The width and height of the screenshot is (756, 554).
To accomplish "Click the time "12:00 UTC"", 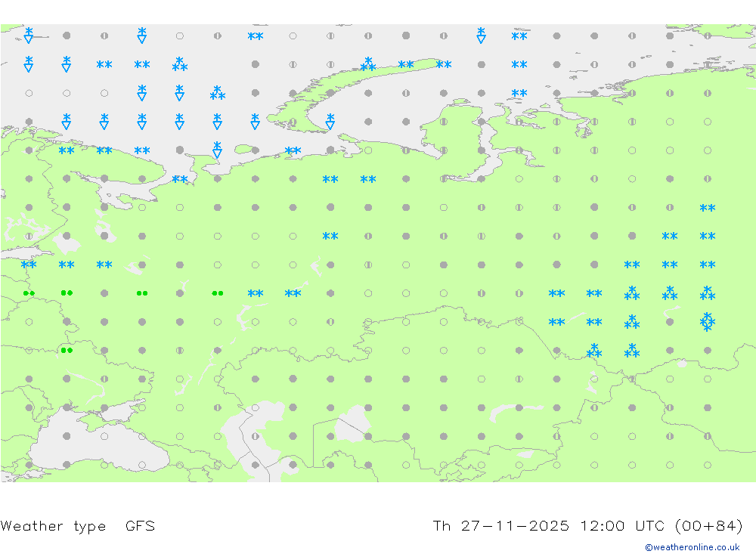I will [622, 525].
